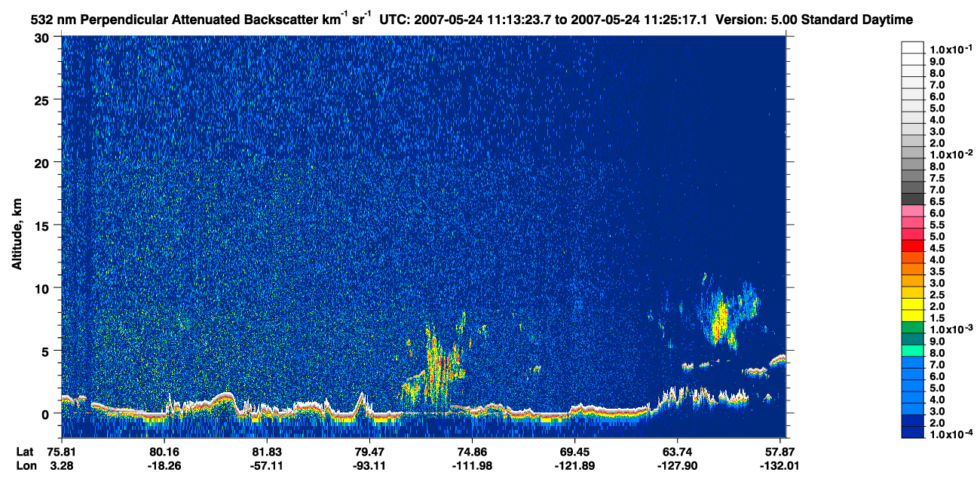Click the "Lat" row label

point(25,452)
